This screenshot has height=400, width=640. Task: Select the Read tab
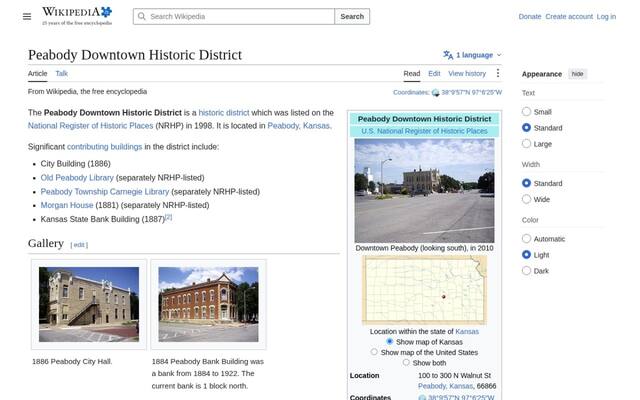pos(411,73)
